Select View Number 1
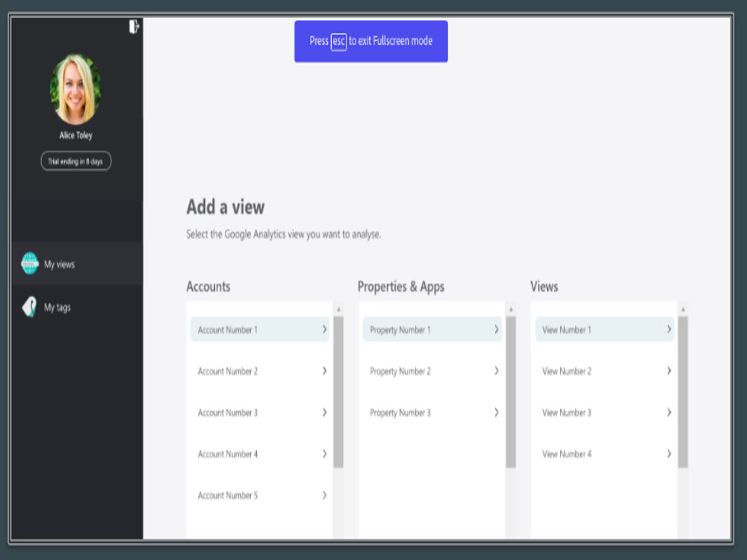This screenshot has width=747, height=560. [x=604, y=329]
